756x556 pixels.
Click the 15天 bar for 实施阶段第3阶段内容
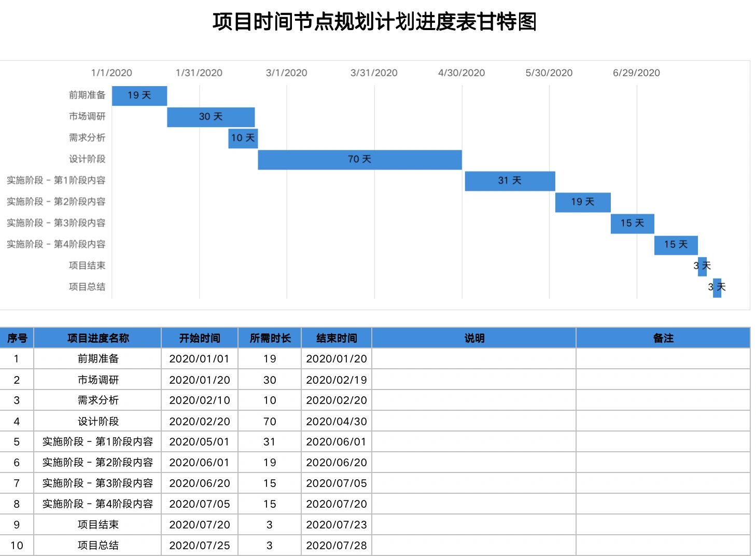point(633,223)
